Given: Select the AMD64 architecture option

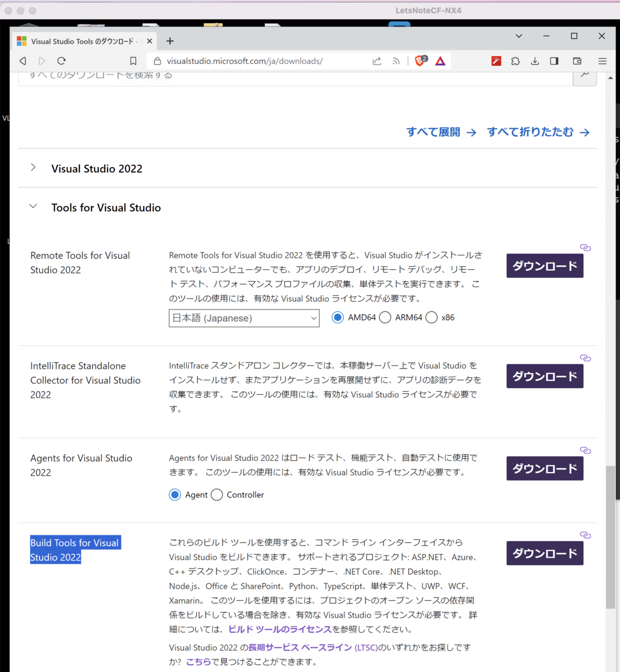Looking at the screenshot, I should 338,318.
